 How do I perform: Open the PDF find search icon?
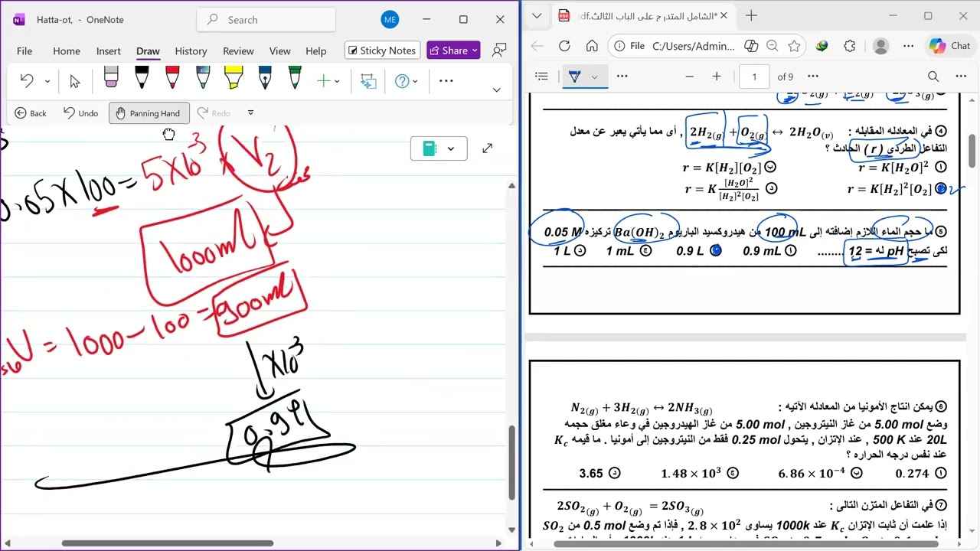coord(933,77)
